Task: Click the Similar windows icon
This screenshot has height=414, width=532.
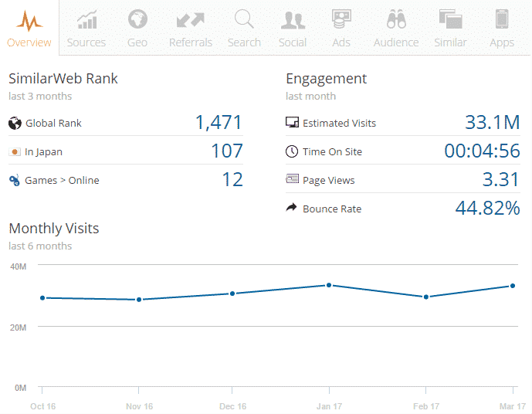Action: 450,19
